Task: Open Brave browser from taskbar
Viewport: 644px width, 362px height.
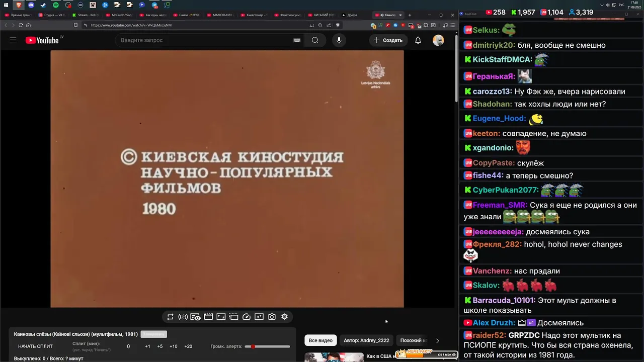Action: click(x=19, y=5)
